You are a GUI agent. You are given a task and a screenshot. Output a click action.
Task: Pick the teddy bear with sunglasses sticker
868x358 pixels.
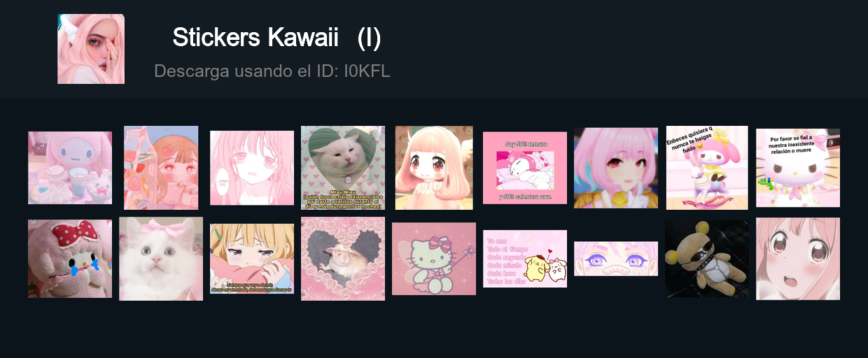pyautogui.click(x=707, y=259)
